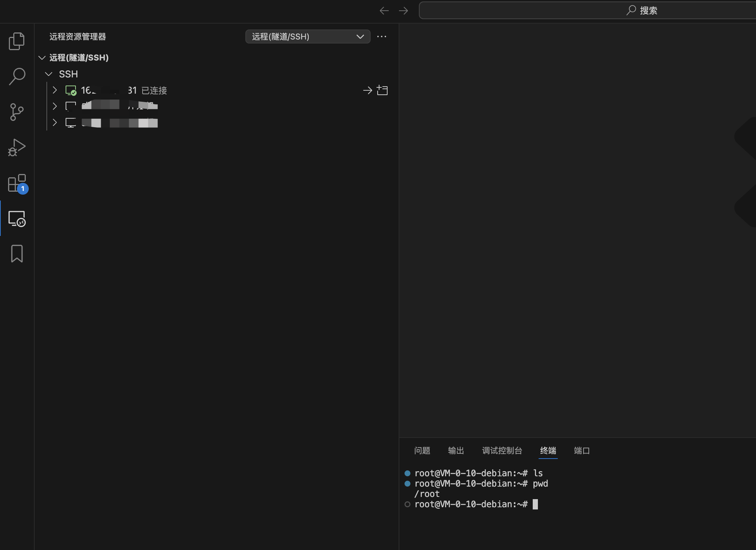The image size is (756, 550).
Task: Collapse the SSH tree group
Action: pos(49,74)
